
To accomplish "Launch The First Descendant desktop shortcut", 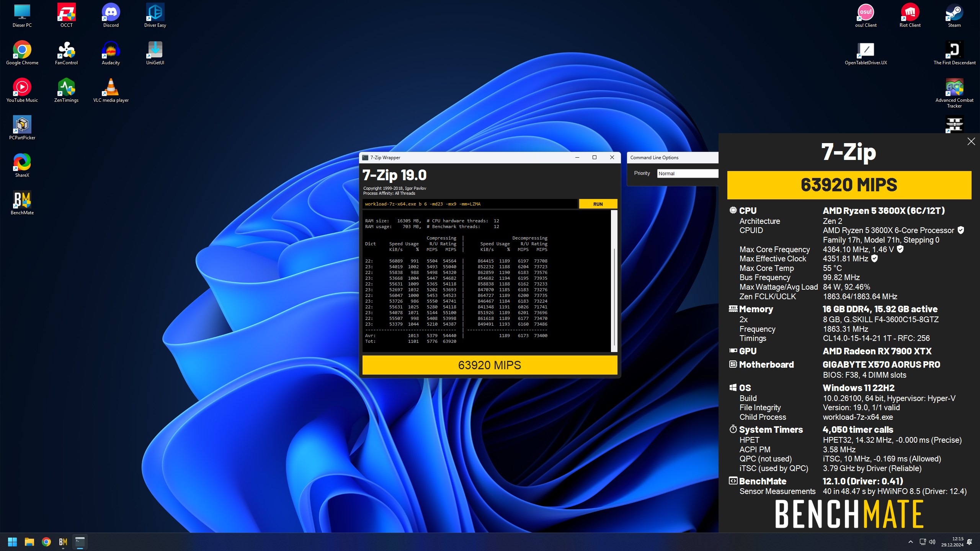I will tap(954, 53).
